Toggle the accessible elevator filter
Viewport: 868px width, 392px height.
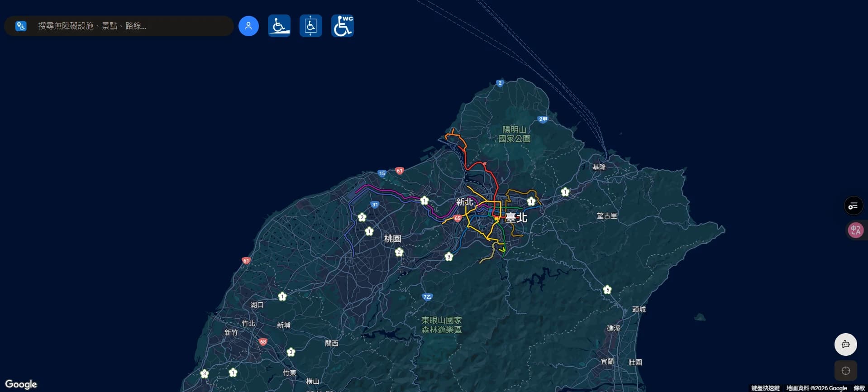(x=311, y=26)
